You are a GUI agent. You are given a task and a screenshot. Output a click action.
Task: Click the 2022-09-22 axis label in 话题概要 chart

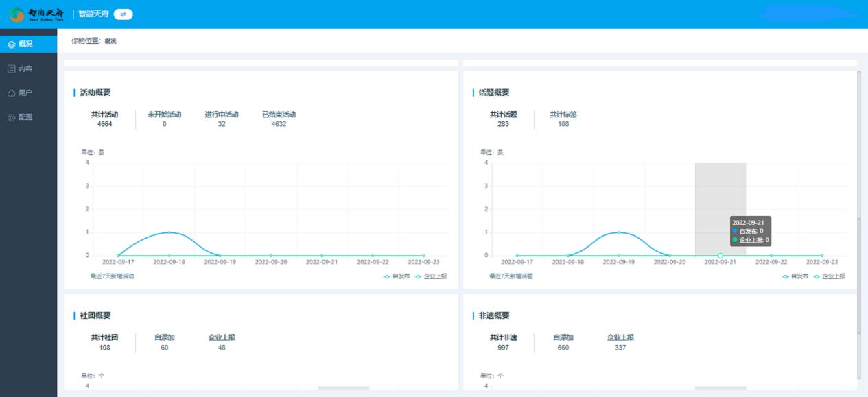(771, 261)
